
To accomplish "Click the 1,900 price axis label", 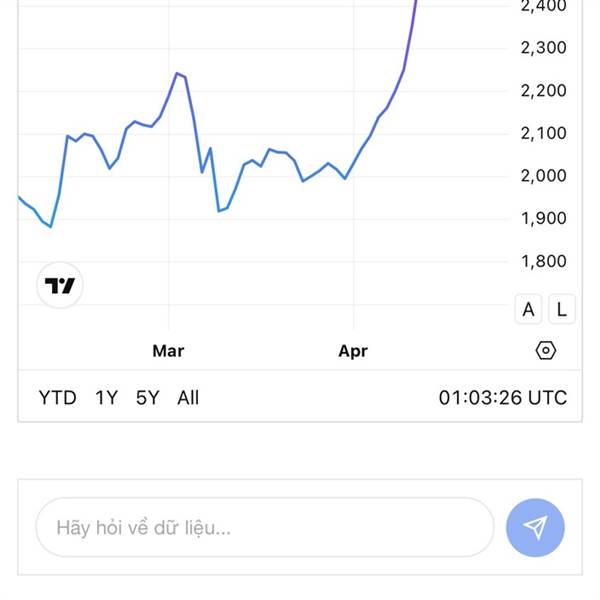I will coord(543,219).
